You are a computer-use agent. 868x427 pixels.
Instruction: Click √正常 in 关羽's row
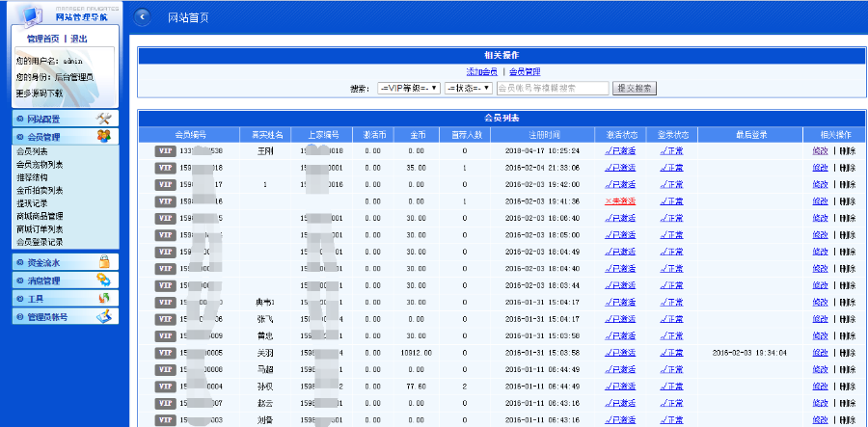point(671,353)
